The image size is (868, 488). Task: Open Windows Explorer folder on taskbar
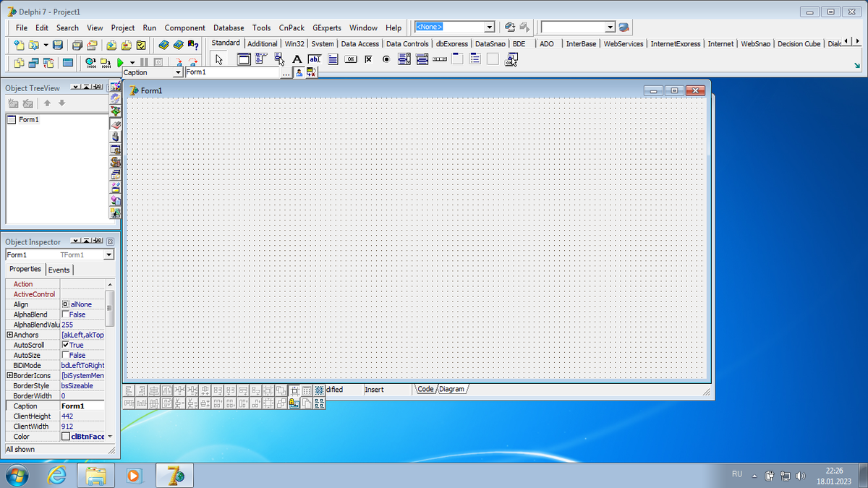click(96, 475)
